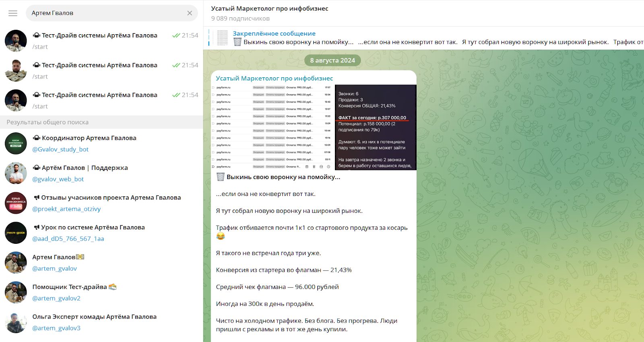The image size is (644, 342).
Task: Click the pinned message thumbnail preview
Action: point(222,38)
